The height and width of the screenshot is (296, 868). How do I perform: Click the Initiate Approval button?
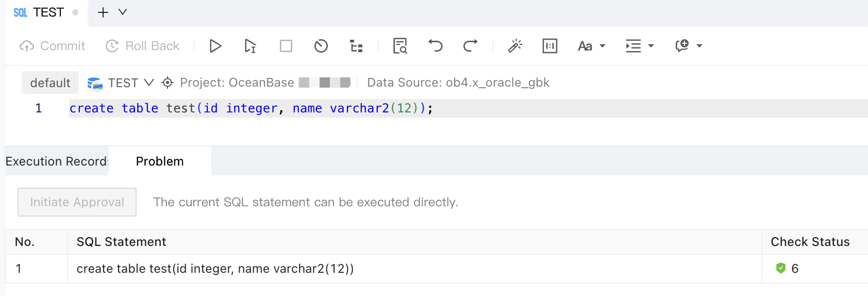(77, 202)
